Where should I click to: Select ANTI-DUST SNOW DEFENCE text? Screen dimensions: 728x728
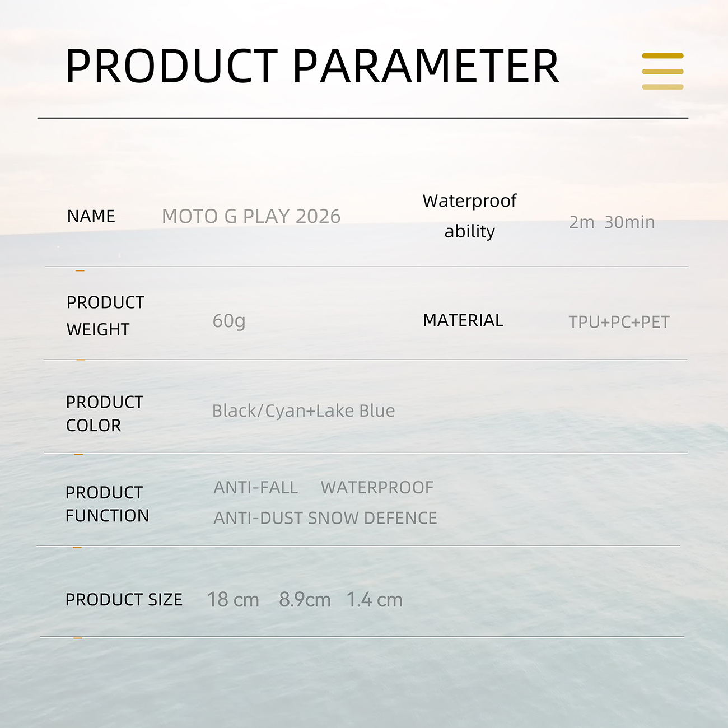pos(325,518)
